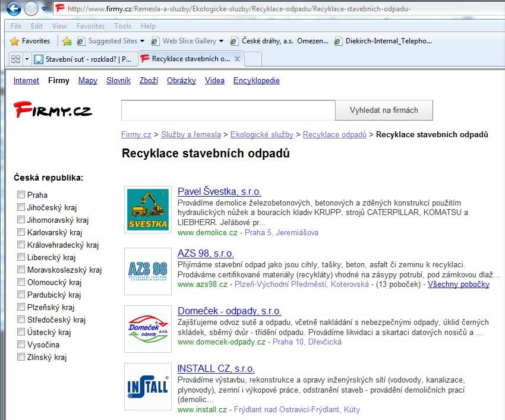This screenshot has height=420, width=505.
Task: Click the Firmy.cz logo
Action: [x=53, y=109]
